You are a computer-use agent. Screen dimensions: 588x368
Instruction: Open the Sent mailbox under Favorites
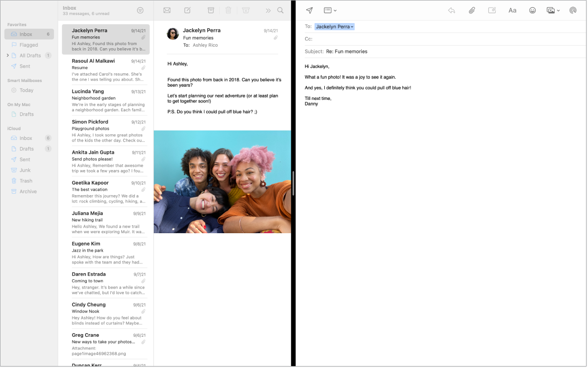tap(23, 66)
